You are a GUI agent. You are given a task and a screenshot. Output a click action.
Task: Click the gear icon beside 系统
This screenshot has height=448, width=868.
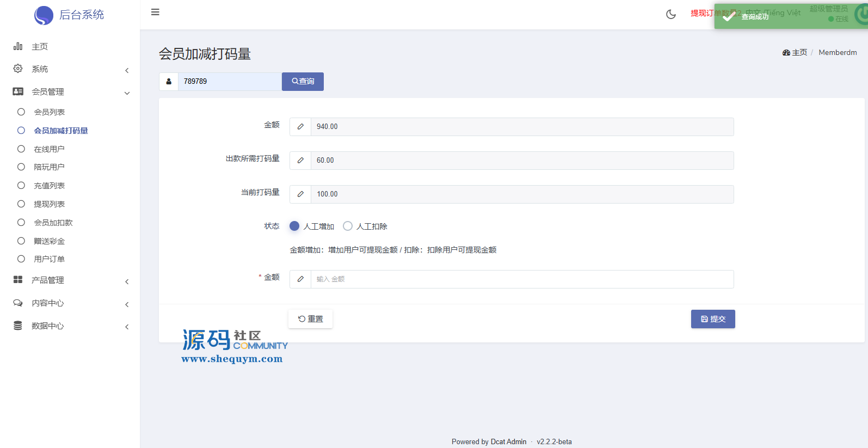click(18, 69)
